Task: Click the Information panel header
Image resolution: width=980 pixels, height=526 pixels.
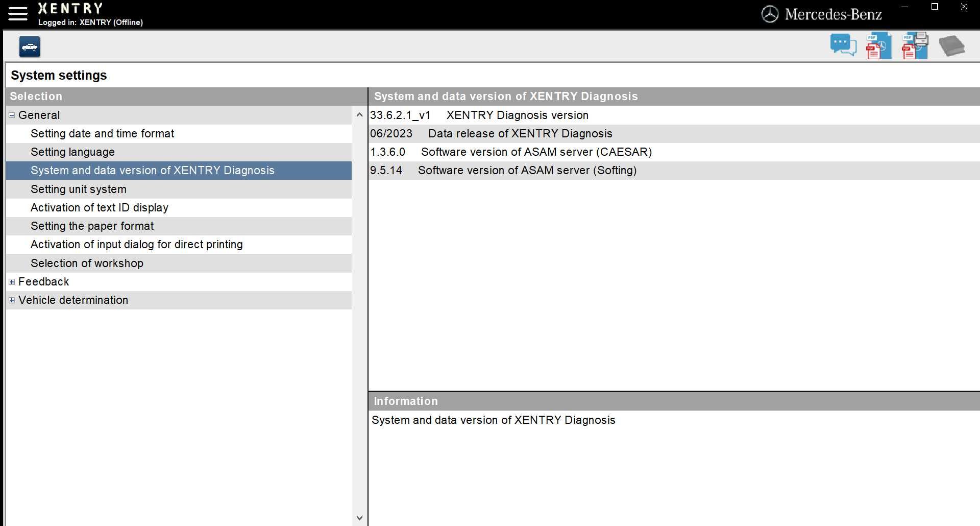Action: 674,401
